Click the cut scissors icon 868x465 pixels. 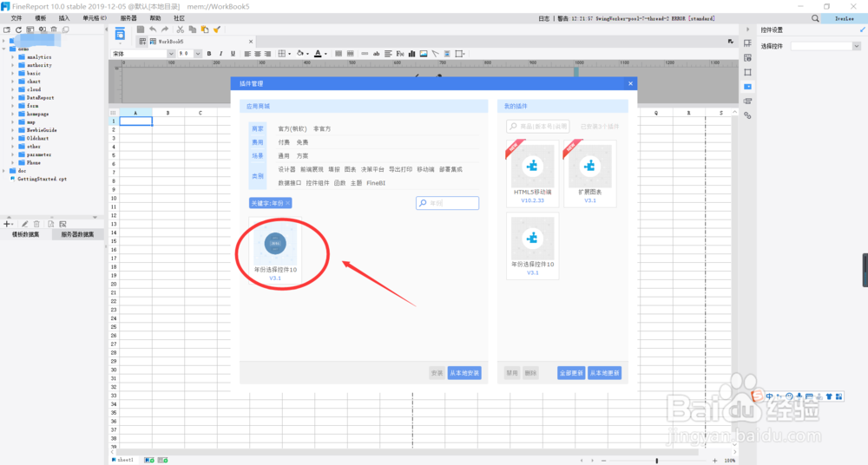point(181,29)
